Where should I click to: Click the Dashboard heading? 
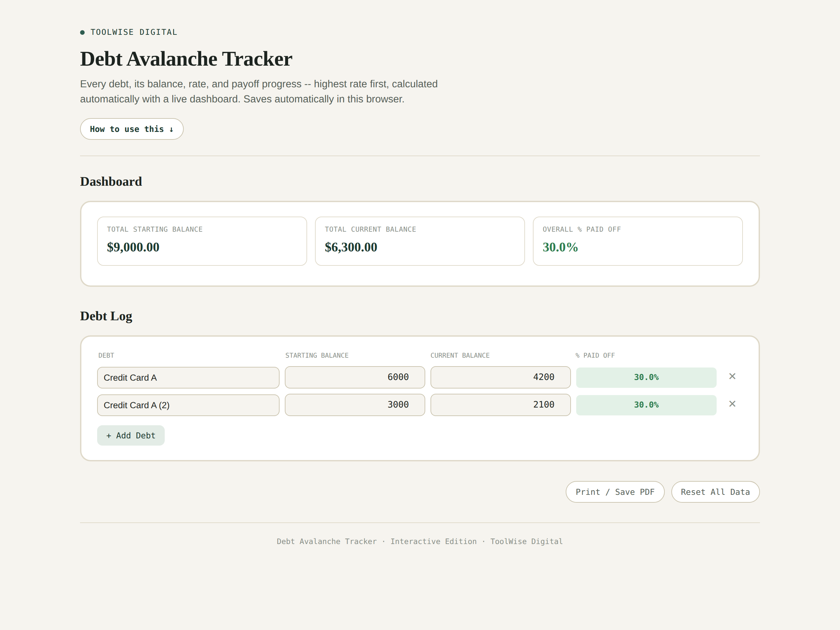pos(111,181)
